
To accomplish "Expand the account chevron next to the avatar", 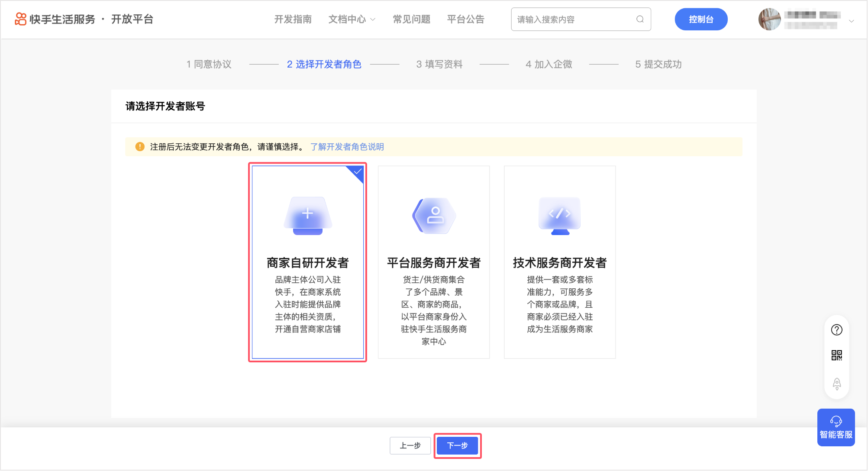I will (x=851, y=20).
